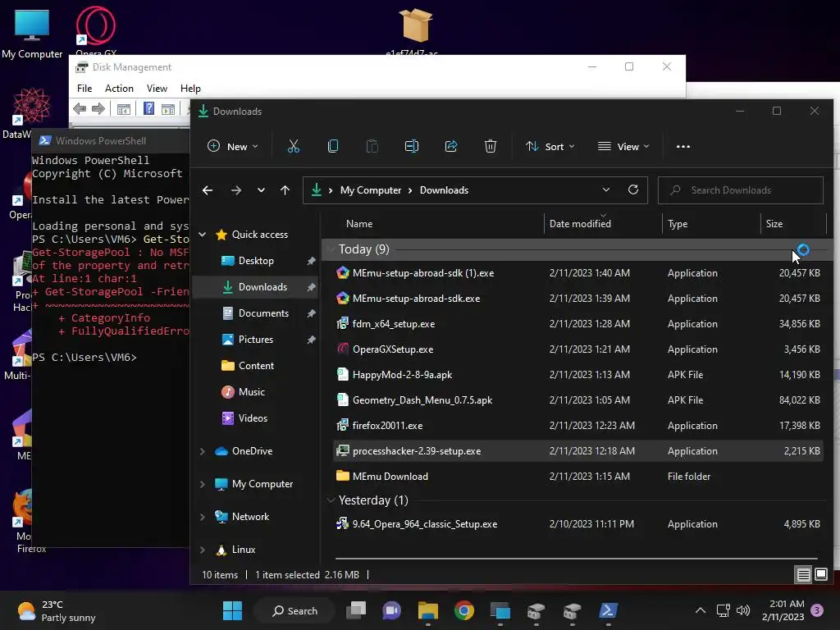The image size is (840, 630).
Task: Click the Delete trash icon in toolbar
Action: click(x=491, y=146)
